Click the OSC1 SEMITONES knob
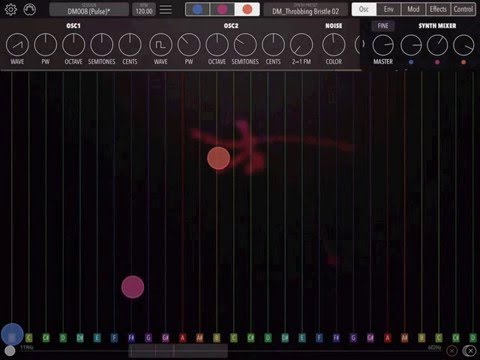The height and width of the screenshot is (360, 480). click(x=102, y=45)
